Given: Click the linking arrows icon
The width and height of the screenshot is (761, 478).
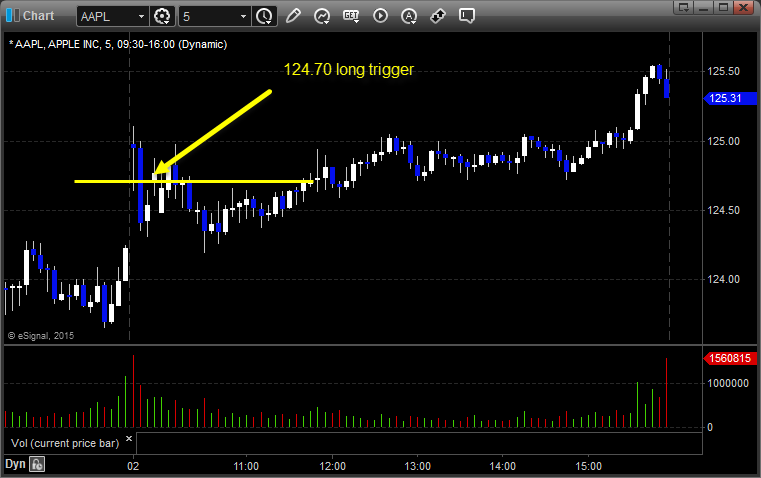Looking at the screenshot, I should pyautogui.click(x=438, y=16).
